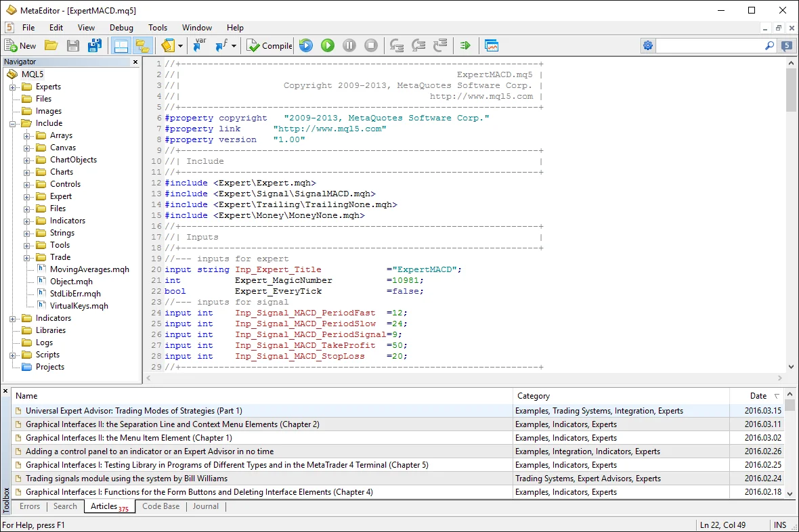Viewport: 799px width, 532px height.
Task: Collapse the Include folder tree
Action: pyautogui.click(x=12, y=123)
